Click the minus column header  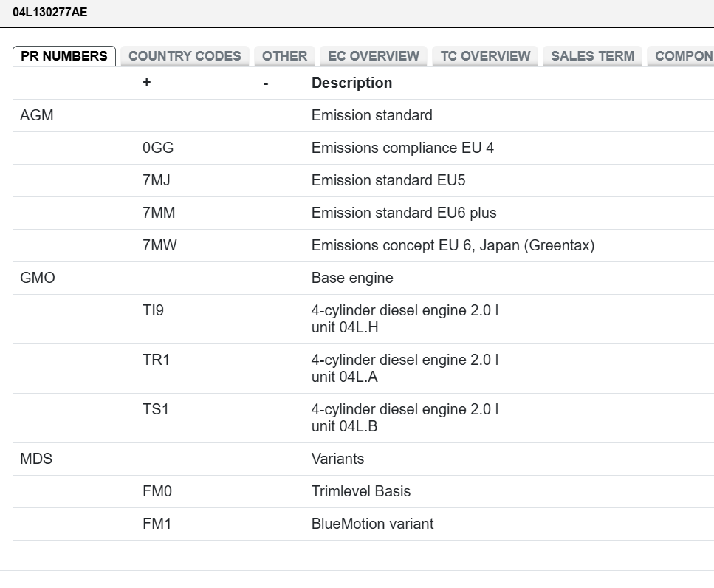pos(266,83)
